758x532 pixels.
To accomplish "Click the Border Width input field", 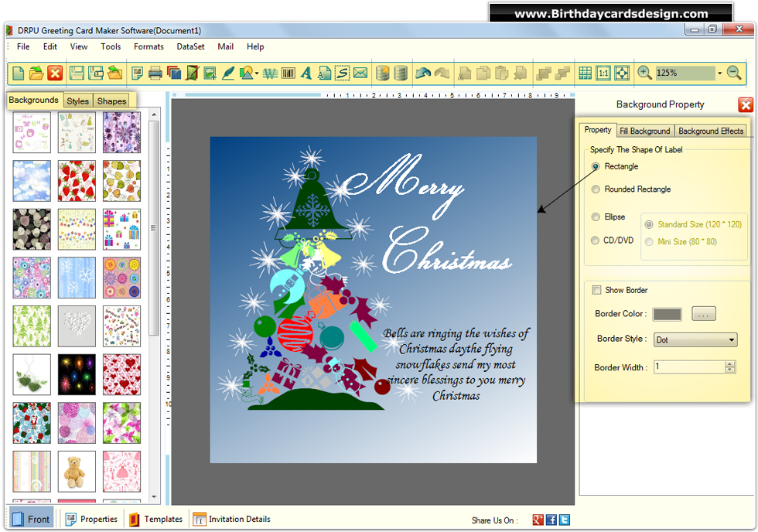I will (x=690, y=367).
